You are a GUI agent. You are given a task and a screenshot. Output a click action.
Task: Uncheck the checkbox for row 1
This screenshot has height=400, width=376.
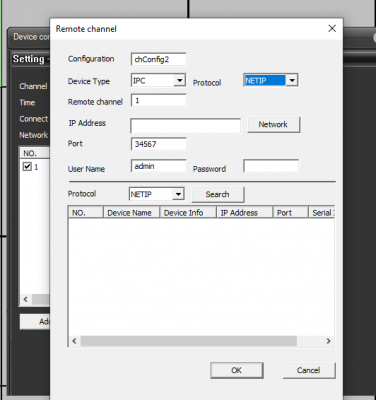pyautogui.click(x=27, y=166)
